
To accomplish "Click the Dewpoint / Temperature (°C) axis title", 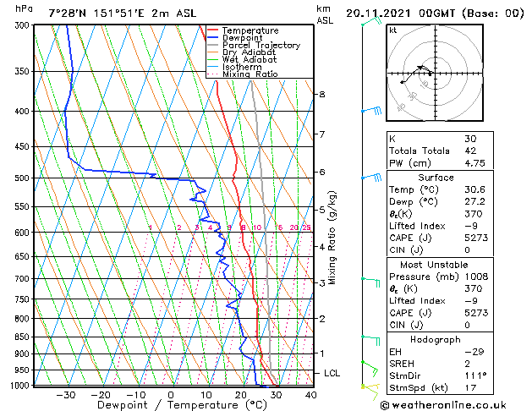I will coord(182,405).
